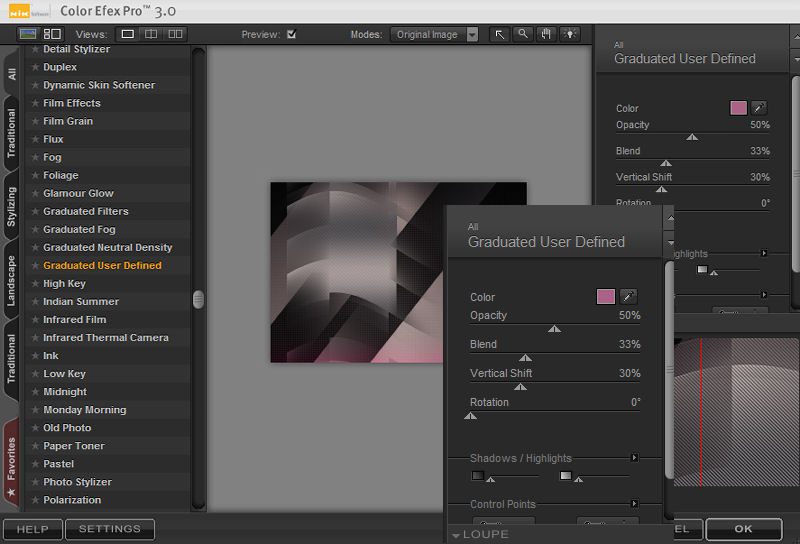Toggle the Preview checkbox
Image resolution: width=800 pixels, height=544 pixels.
pos(291,34)
